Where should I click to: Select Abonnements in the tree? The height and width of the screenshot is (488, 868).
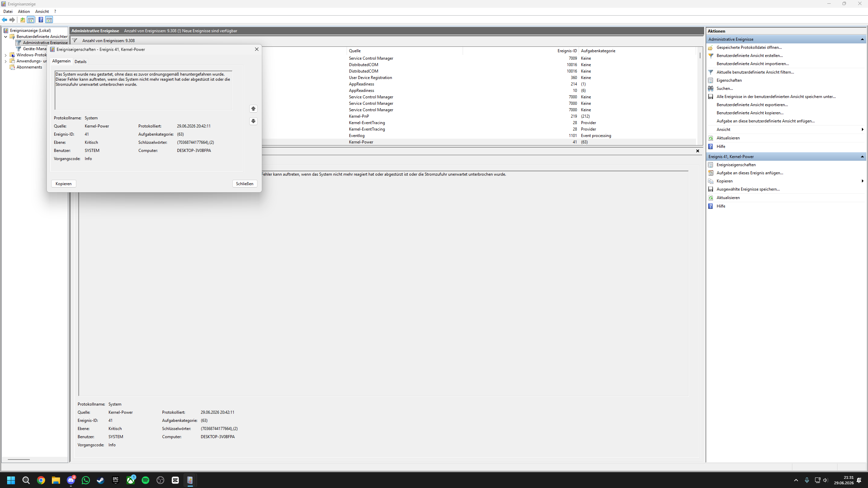29,67
